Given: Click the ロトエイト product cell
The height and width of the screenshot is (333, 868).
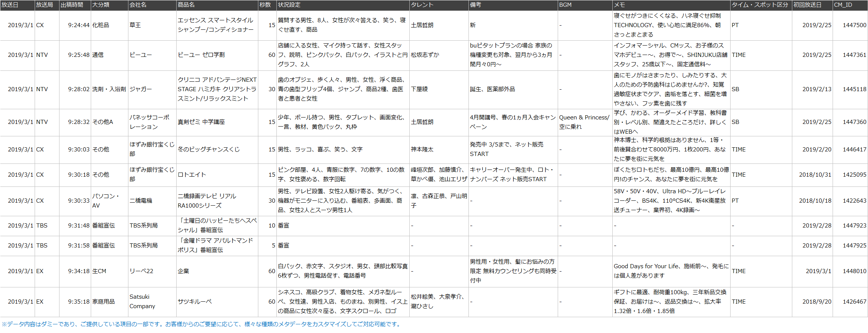Looking at the screenshot, I should point(192,175).
